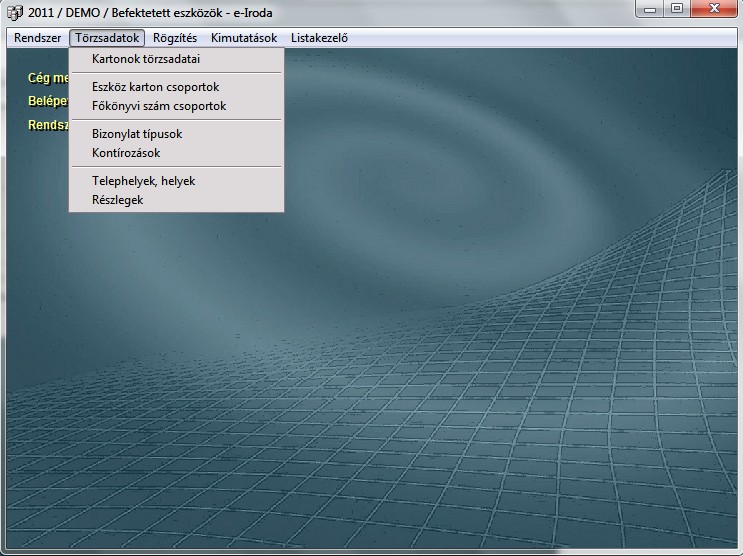Choose Telephelyek, helyek menu item
This screenshot has width=743, height=556.
pyautogui.click(x=143, y=181)
